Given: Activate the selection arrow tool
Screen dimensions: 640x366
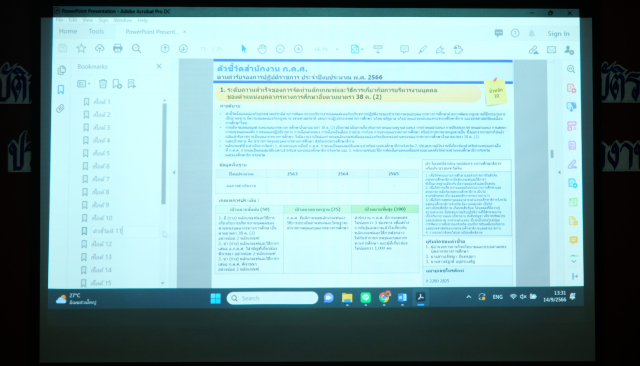Looking at the screenshot, I should point(244,49).
